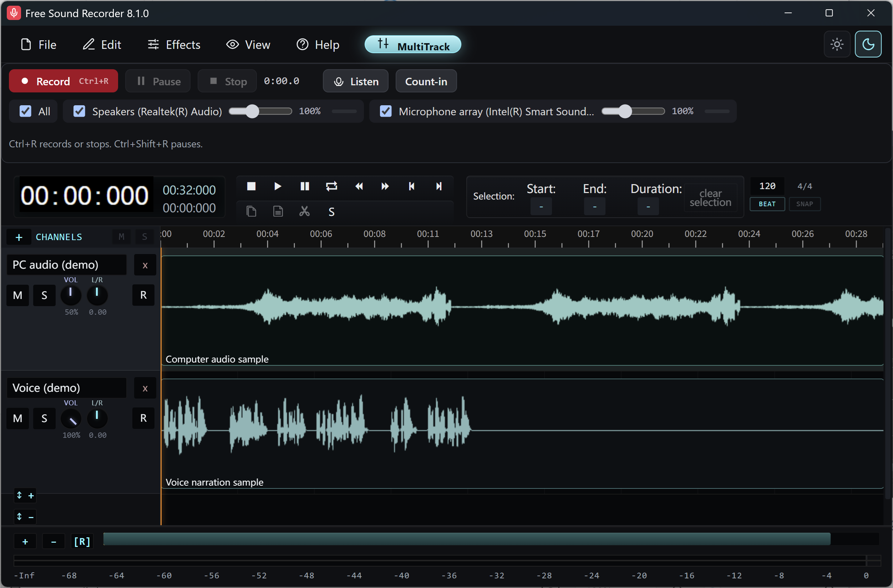
Task: Toggle the All devices checkbox
Action: pyautogui.click(x=25, y=111)
